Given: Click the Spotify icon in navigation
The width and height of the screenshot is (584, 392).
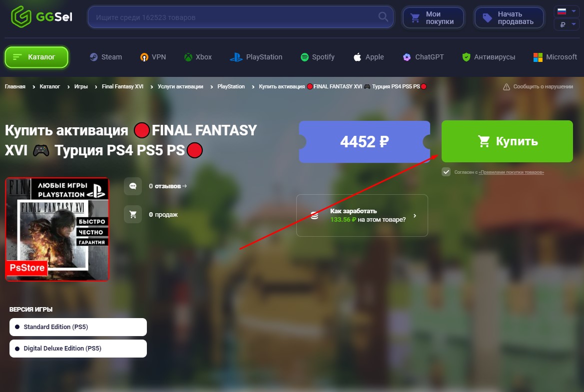Looking at the screenshot, I should (x=305, y=57).
